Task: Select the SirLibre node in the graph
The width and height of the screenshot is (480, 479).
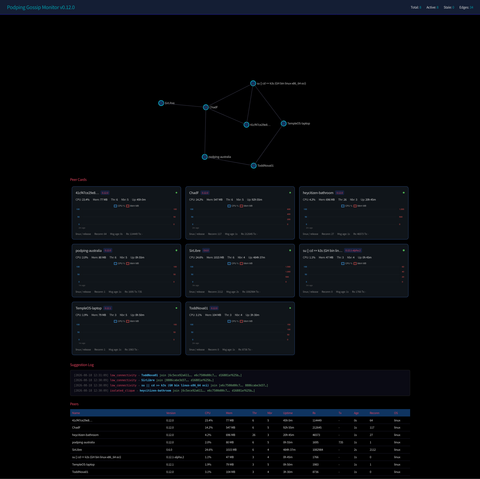Action: pyautogui.click(x=161, y=103)
